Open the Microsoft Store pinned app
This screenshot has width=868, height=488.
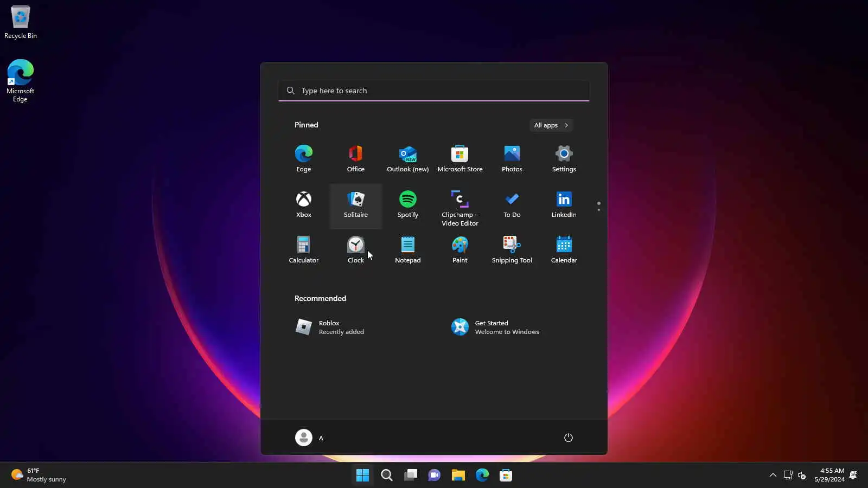click(x=460, y=159)
